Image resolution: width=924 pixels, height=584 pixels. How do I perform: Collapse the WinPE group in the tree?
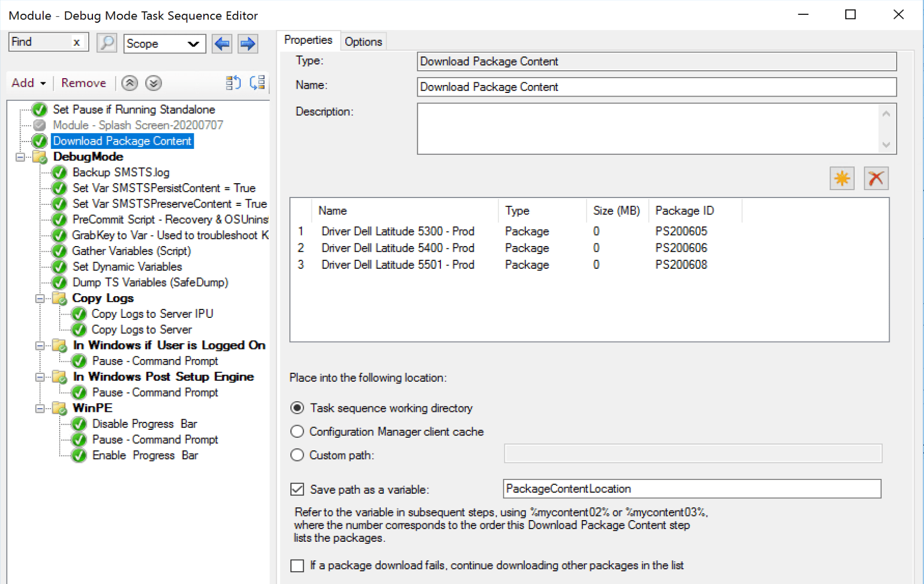[x=40, y=408]
